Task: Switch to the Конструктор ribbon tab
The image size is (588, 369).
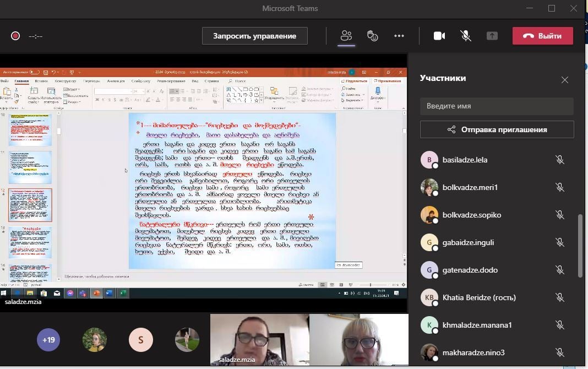Action: click(66, 81)
